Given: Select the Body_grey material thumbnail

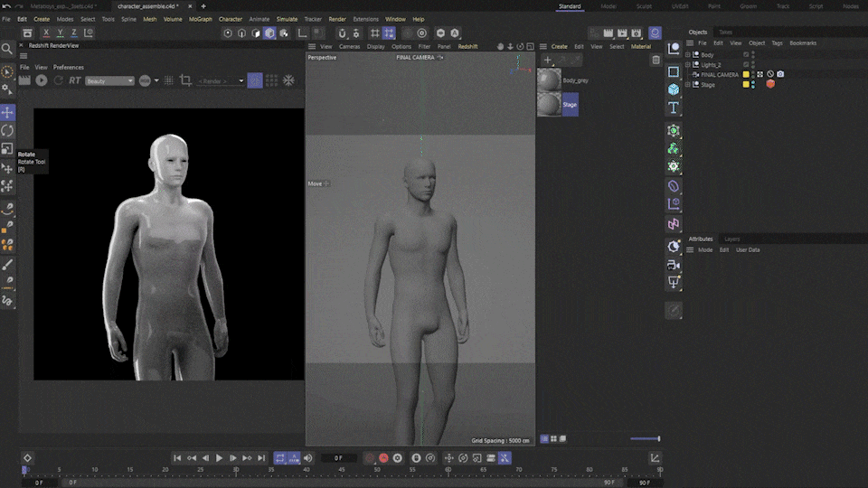Looking at the screenshot, I should (x=549, y=80).
